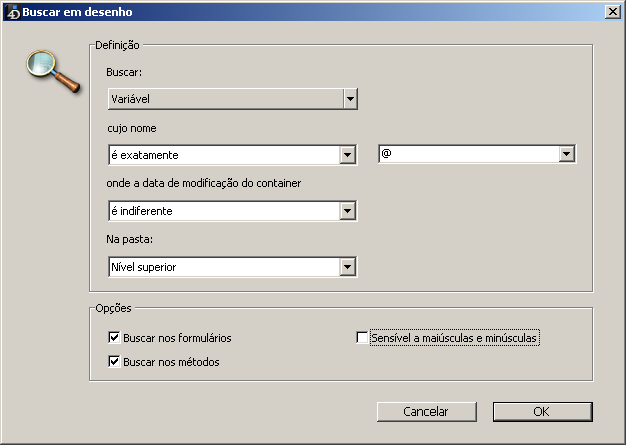Image resolution: width=626 pixels, height=445 pixels.
Task: Click the "Buscar em desenho" title bar
Action: click(x=300, y=11)
